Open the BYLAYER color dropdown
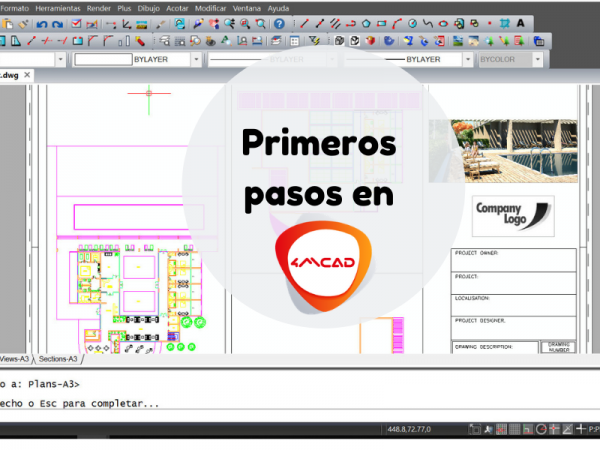The image size is (600, 450). (196, 59)
